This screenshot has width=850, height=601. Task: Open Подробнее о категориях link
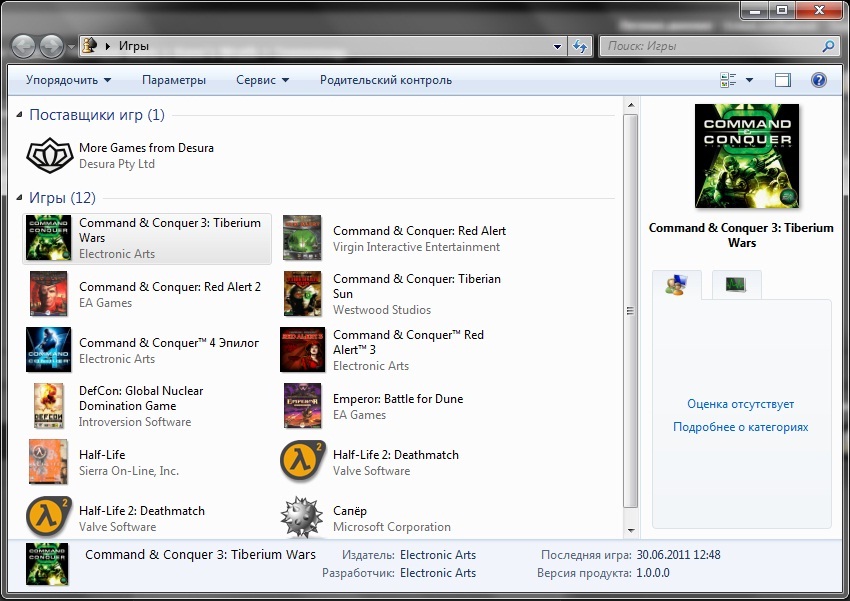point(740,427)
